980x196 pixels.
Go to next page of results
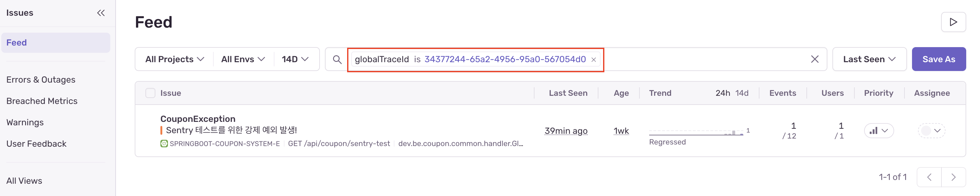click(953, 177)
